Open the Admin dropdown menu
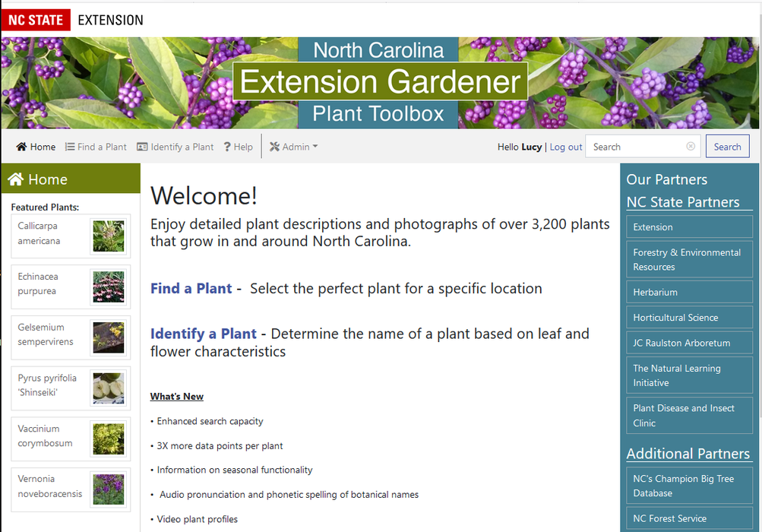The height and width of the screenshot is (532, 762). click(293, 147)
